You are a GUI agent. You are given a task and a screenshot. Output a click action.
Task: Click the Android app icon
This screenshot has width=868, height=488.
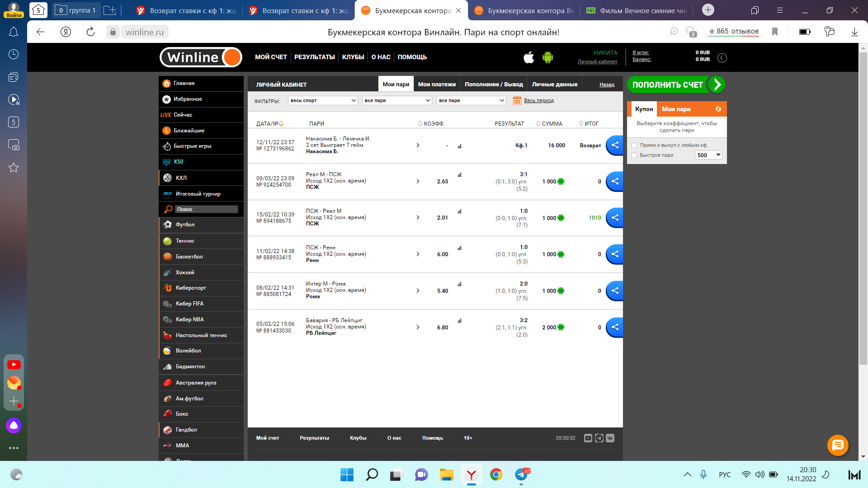[x=547, y=57]
